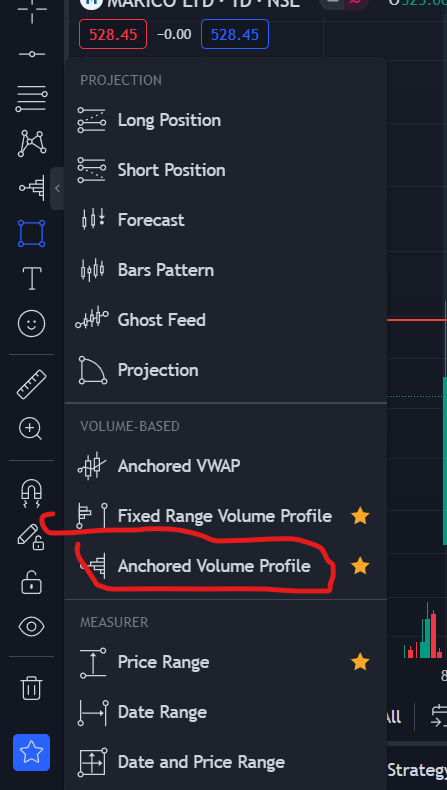This screenshot has height=790, width=447.
Task: Hide all drawings with eye icon
Action: pos(32,627)
